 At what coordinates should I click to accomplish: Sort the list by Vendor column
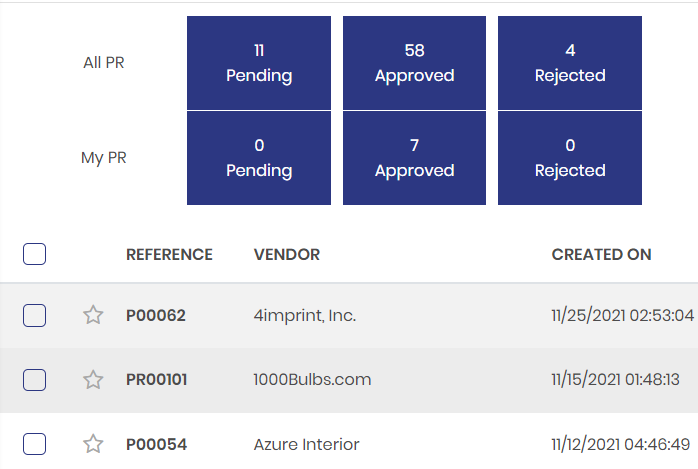click(287, 255)
